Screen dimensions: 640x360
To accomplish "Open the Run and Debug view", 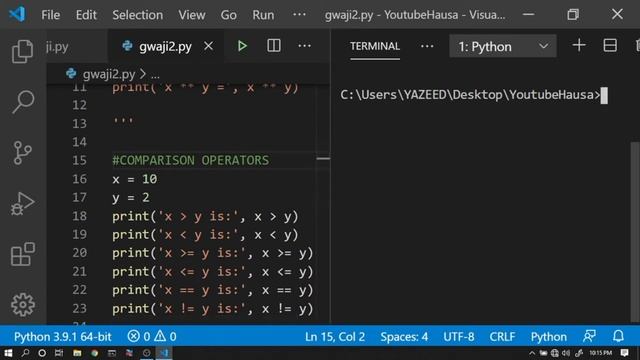I will (22, 203).
